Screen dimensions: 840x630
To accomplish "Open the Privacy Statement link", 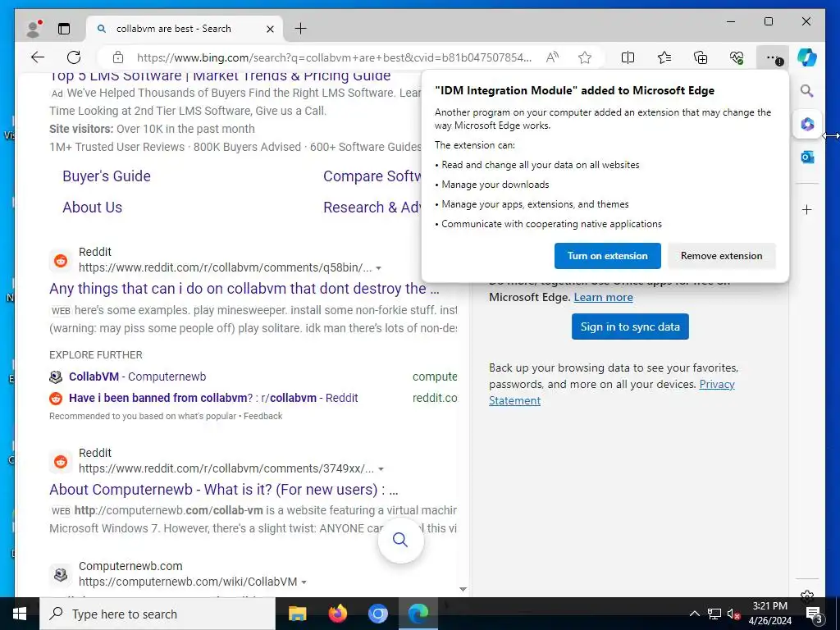I will (717, 384).
